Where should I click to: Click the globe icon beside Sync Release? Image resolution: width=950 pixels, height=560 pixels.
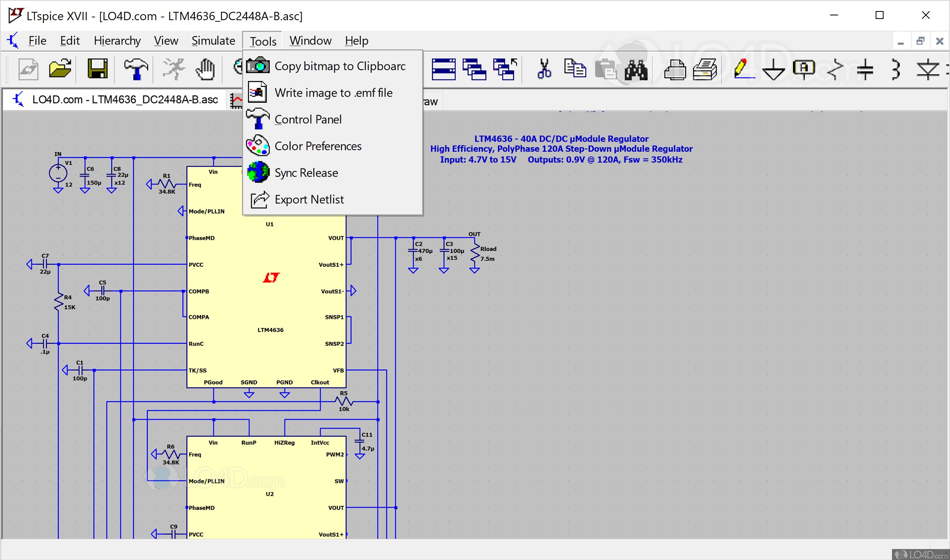(x=258, y=172)
